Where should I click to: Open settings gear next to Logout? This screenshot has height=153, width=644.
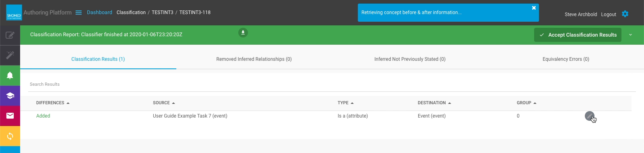click(625, 14)
